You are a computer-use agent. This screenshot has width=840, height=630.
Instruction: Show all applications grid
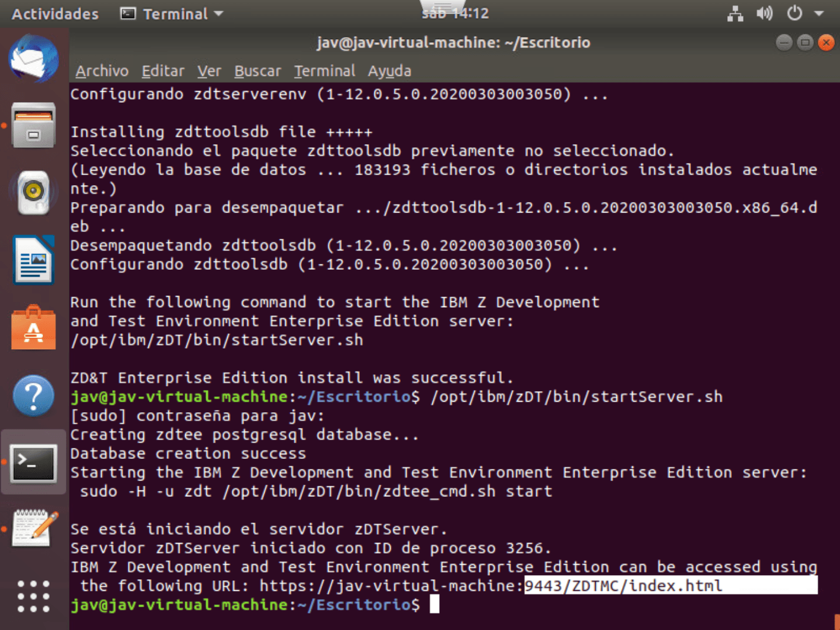33,596
